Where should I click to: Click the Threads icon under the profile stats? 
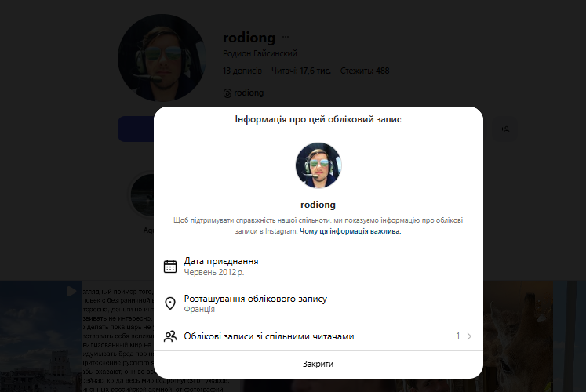227,93
